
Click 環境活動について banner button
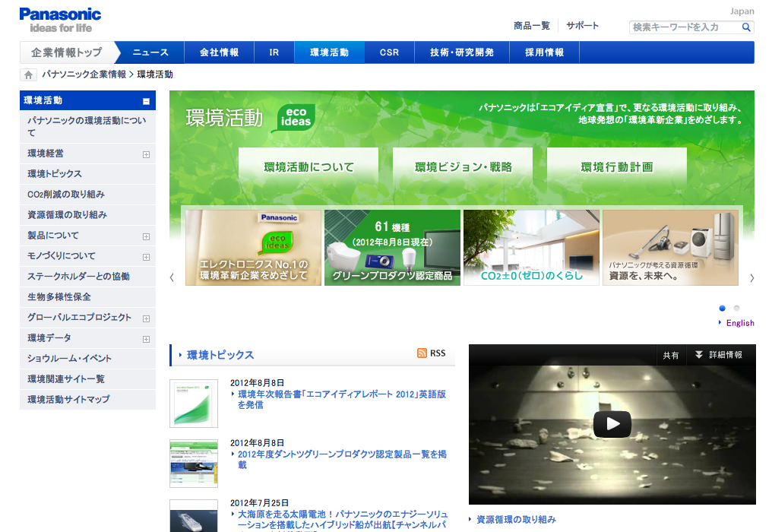point(308,167)
